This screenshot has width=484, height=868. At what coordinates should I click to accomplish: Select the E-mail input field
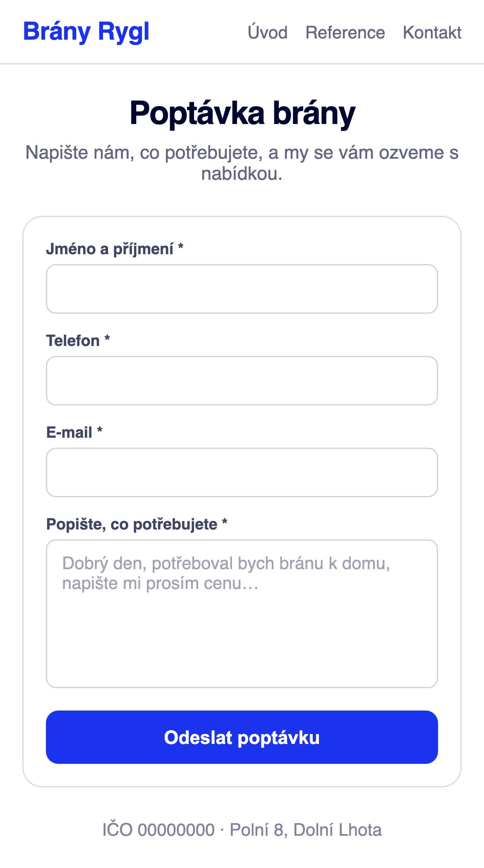[242, 472]
